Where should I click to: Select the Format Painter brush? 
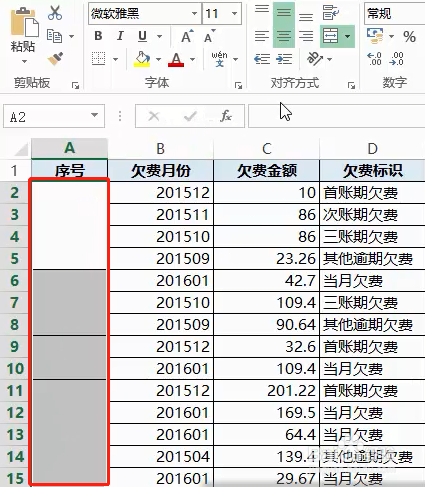pos(55,59)
